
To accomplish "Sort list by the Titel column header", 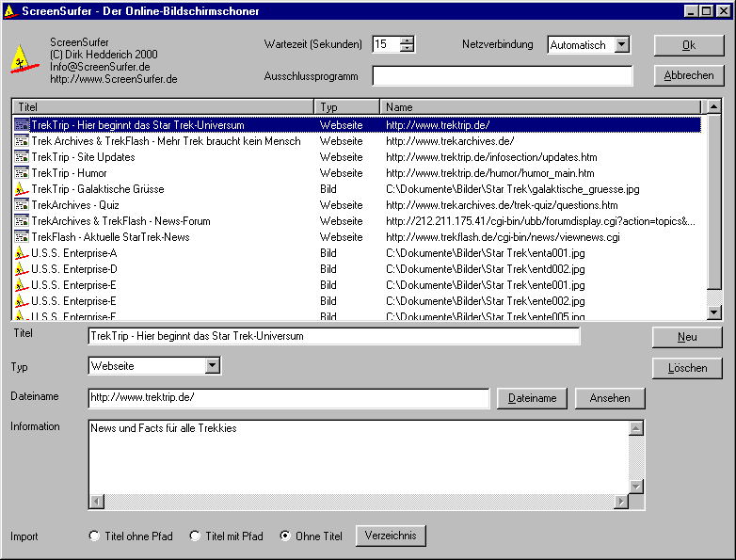I will click(x=163, y=107).
